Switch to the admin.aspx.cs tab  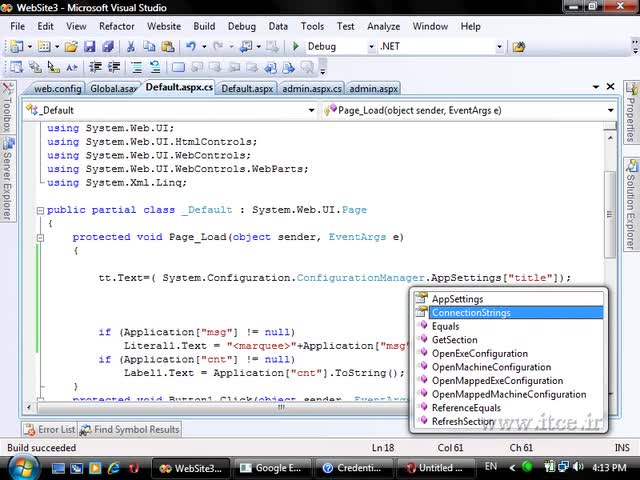(311, 88)
